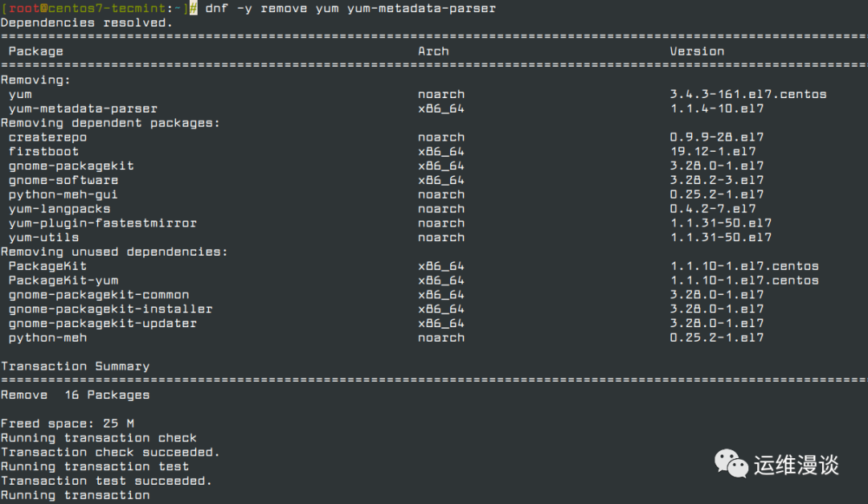Click the firstboot package name
The image size is (868, 504).
(43, 152)
